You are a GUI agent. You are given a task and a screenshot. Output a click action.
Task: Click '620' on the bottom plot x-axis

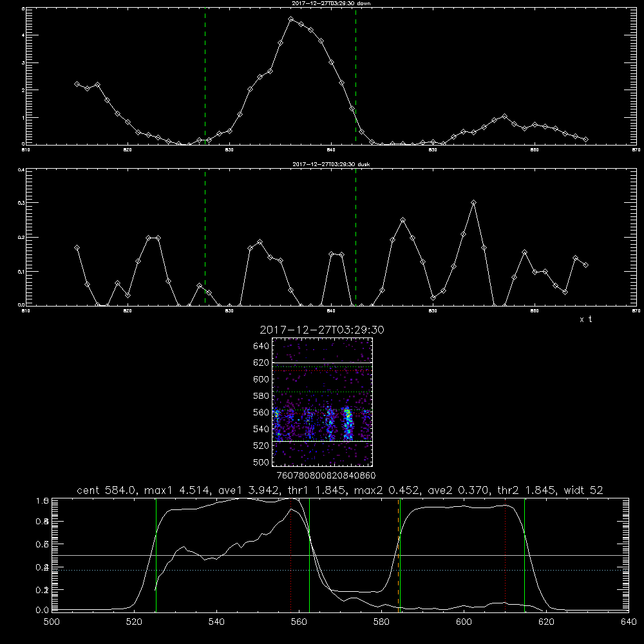546,622
